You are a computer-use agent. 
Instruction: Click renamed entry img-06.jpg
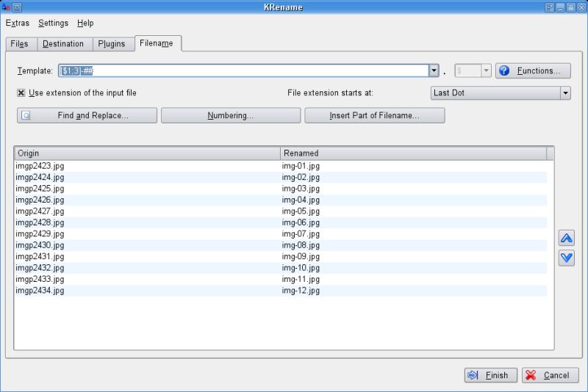(x=301, y=222)
